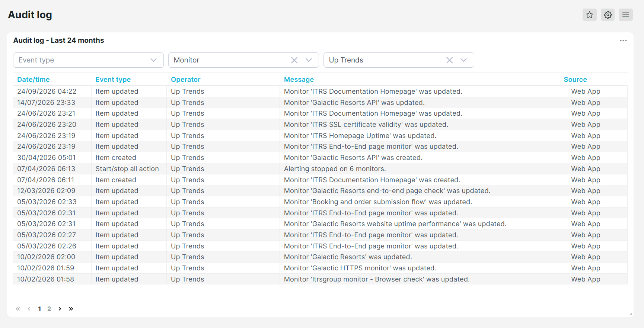Click the 'ITRS SSL certificate validity' message
Screen dimensions: 644x328
click(366, 125)
